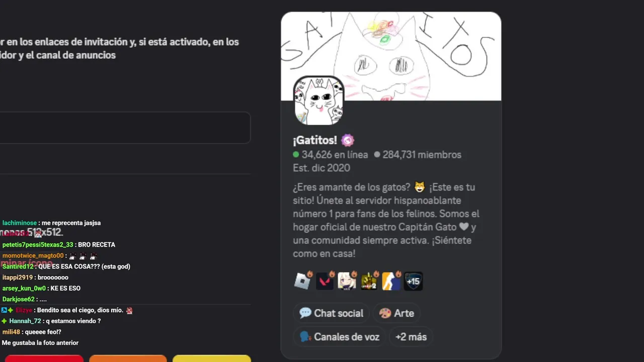Click the hand-drawn cat server banner
644x362 pixels.
point(391,56)
